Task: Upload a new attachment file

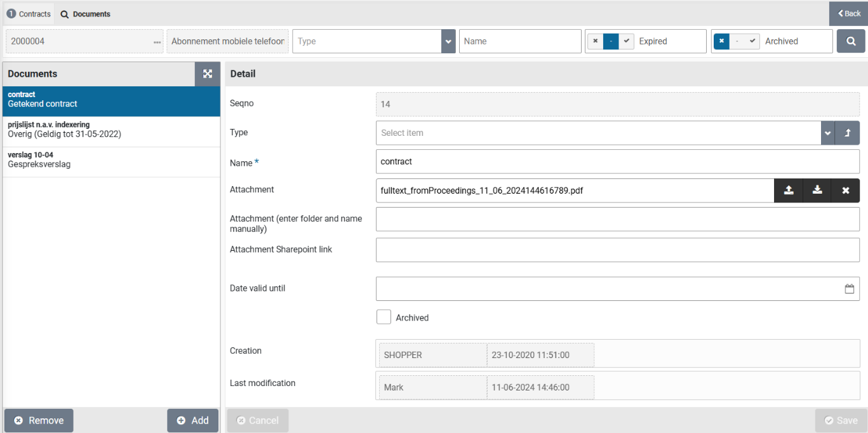Action: [788, 190]
